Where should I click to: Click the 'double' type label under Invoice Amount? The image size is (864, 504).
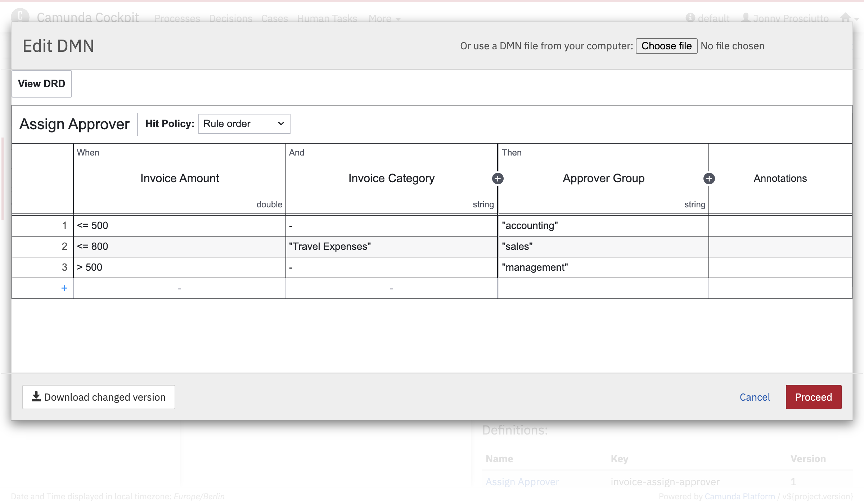coord(269,204)
